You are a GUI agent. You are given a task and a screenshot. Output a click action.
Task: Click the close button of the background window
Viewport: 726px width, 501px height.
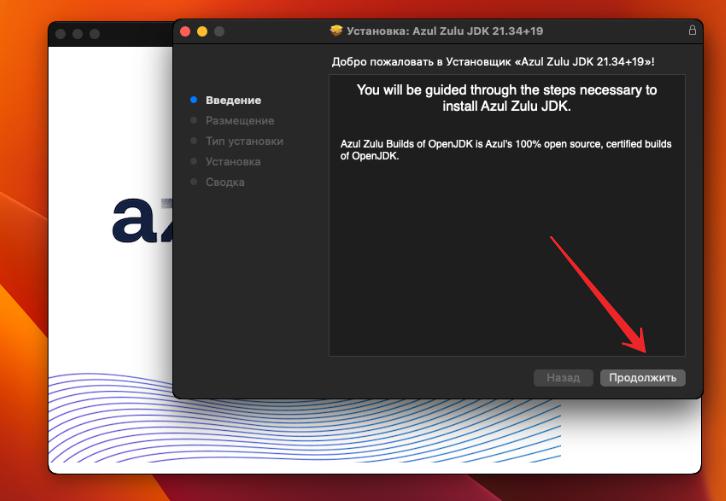[x=60, y=34]
